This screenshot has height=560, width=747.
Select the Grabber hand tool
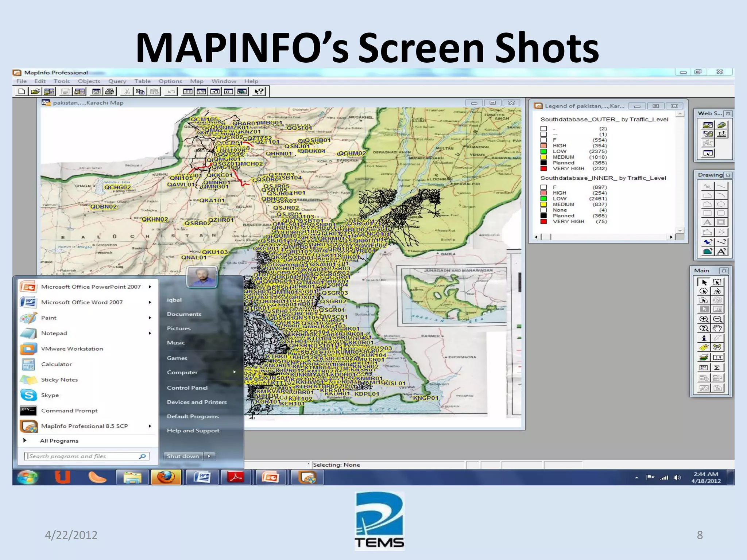click(x=717, y=328)
